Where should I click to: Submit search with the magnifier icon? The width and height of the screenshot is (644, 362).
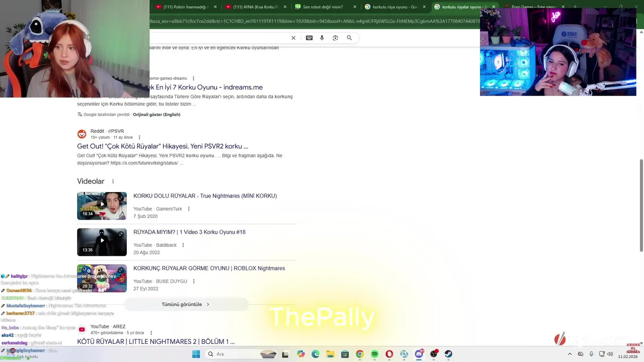coord(349,38)
